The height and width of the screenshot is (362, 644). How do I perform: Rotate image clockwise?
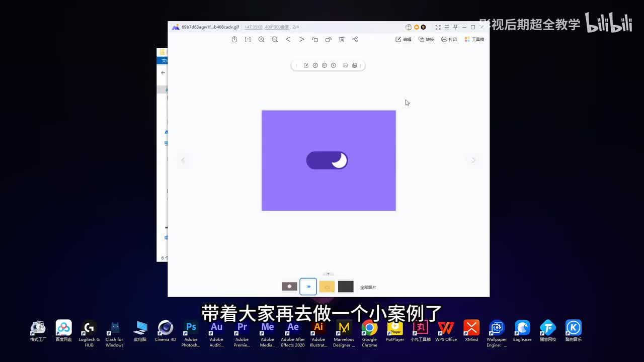pos(328,39)
